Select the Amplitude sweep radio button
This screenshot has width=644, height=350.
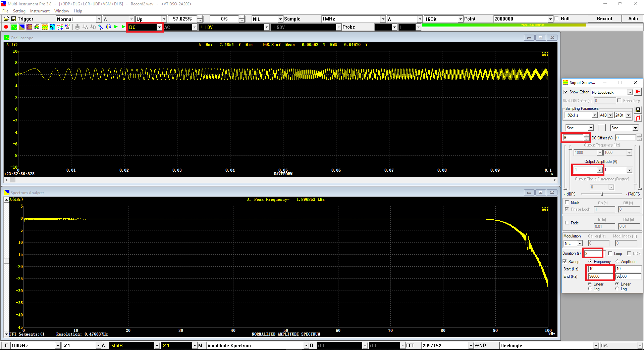click(x=617, y=261)
